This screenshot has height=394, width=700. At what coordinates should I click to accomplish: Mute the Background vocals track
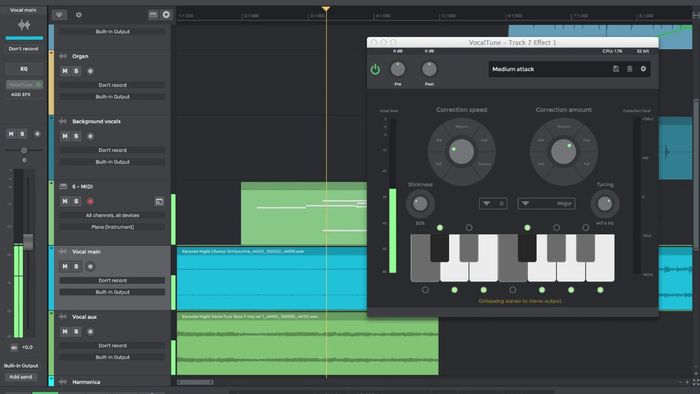(x=65, y=136)
